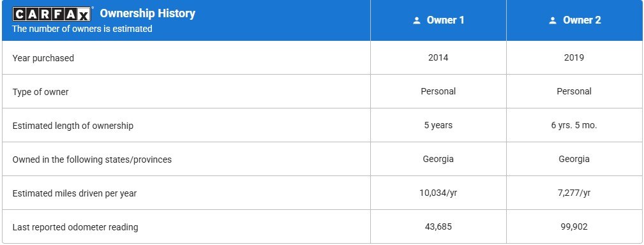
Task: Select the Type of owner label
Action: point(40,92)
